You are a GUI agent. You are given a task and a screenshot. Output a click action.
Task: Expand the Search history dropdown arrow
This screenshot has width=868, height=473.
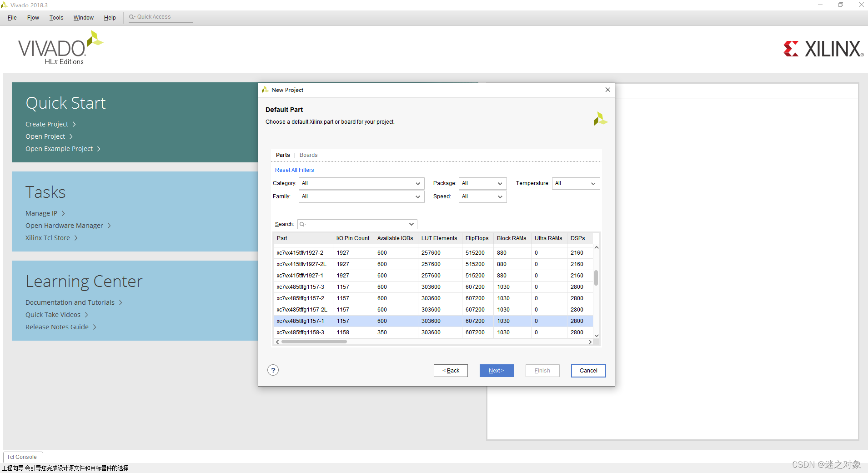point(411,224)
